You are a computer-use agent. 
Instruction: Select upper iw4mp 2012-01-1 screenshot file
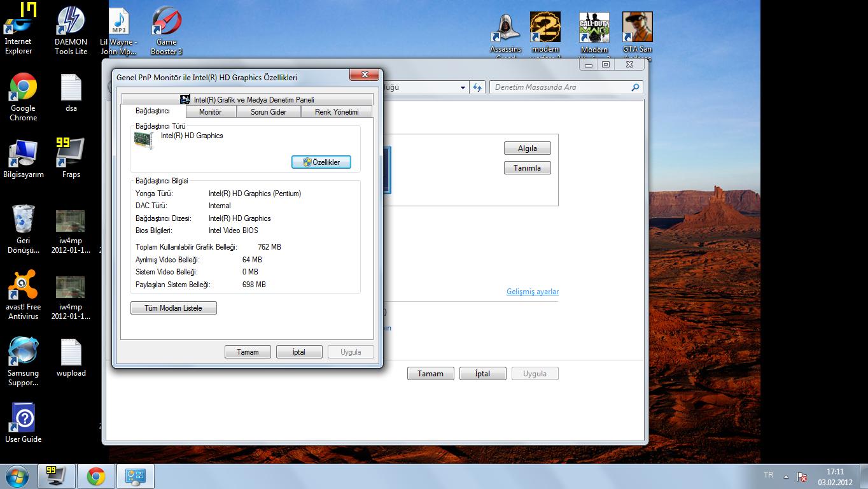coord(71,232)
